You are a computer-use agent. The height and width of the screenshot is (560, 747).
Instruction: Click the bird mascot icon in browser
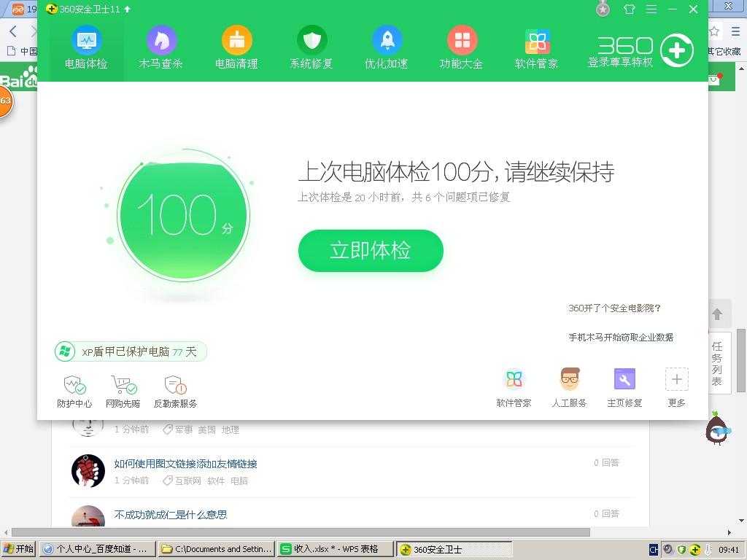pyautogui.click(x=718, y=429)
